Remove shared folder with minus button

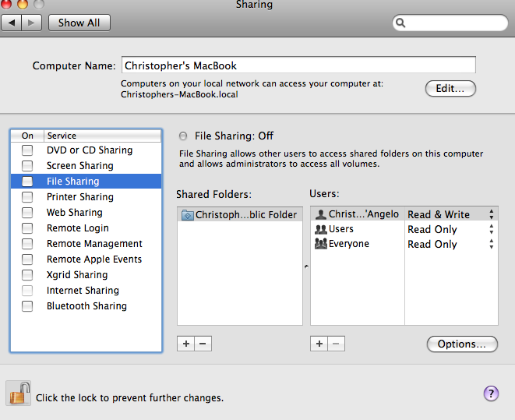pos(203,344)
